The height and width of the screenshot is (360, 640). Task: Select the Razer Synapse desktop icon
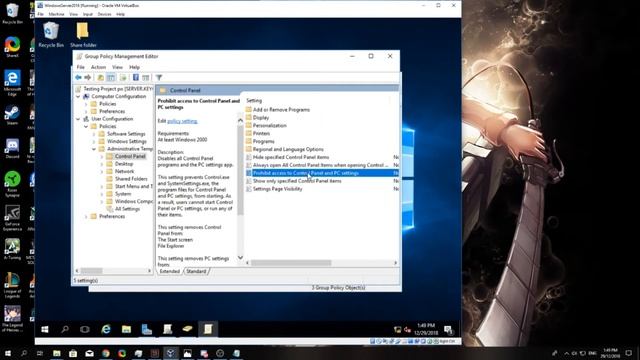12,184
